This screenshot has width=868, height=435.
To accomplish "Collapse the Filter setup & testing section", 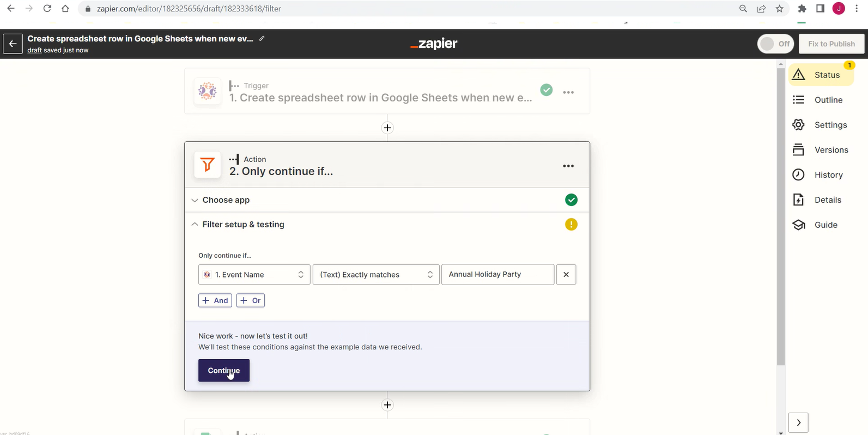I will tap(387, 225).
